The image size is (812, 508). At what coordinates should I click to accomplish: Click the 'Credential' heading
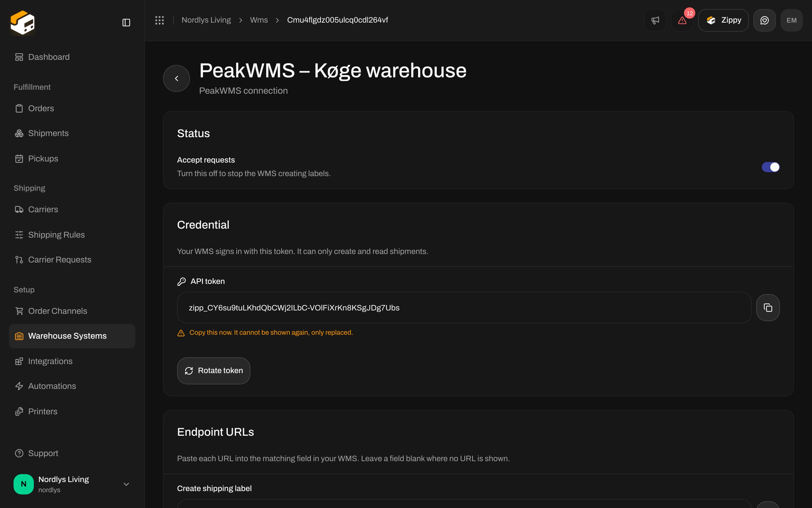[203, 225]
